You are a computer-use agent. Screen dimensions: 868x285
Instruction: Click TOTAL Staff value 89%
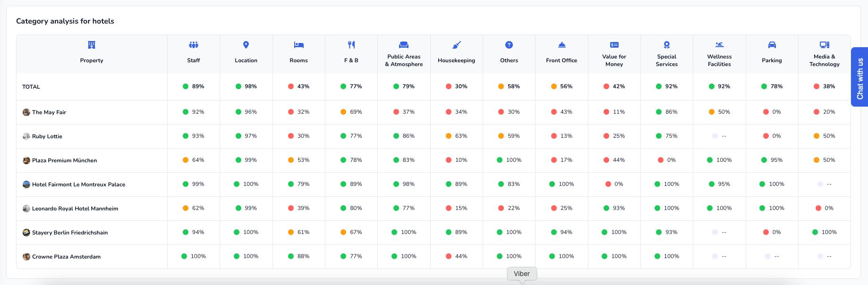pyautogui.click(x=198, y=86)
